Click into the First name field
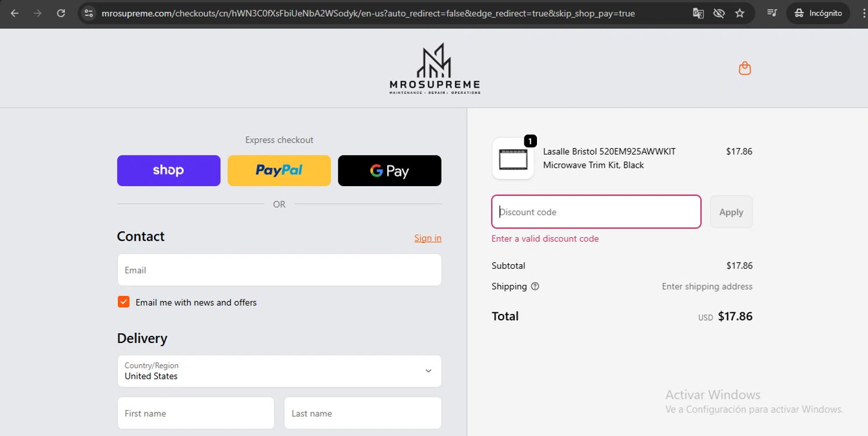The width and height of the screenshot is (868, 436). click(x=196, y=413)
